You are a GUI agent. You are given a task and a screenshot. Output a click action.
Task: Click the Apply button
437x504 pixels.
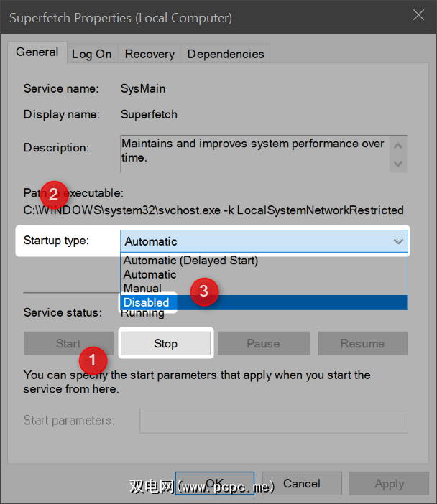(x=390, y=484)
